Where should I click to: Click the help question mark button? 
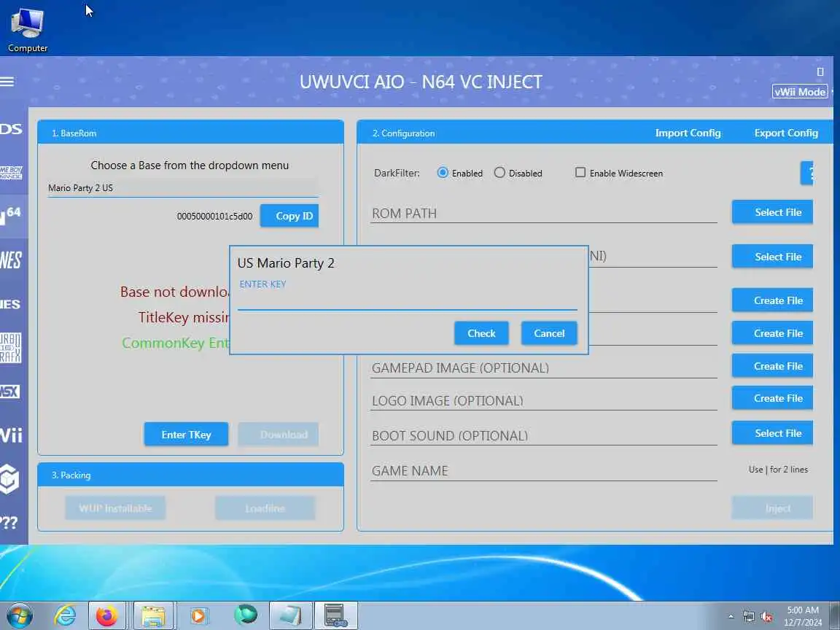806,173
